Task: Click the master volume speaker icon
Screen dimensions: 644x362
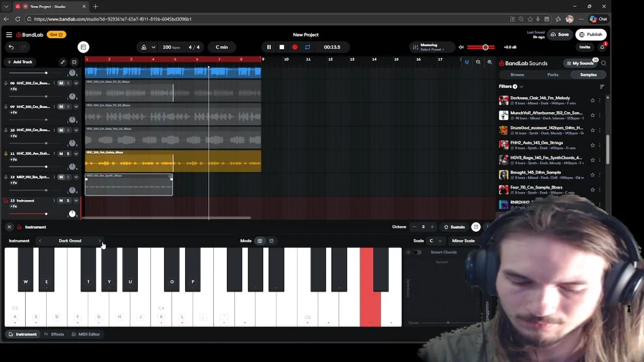Action: click(461, 47)
